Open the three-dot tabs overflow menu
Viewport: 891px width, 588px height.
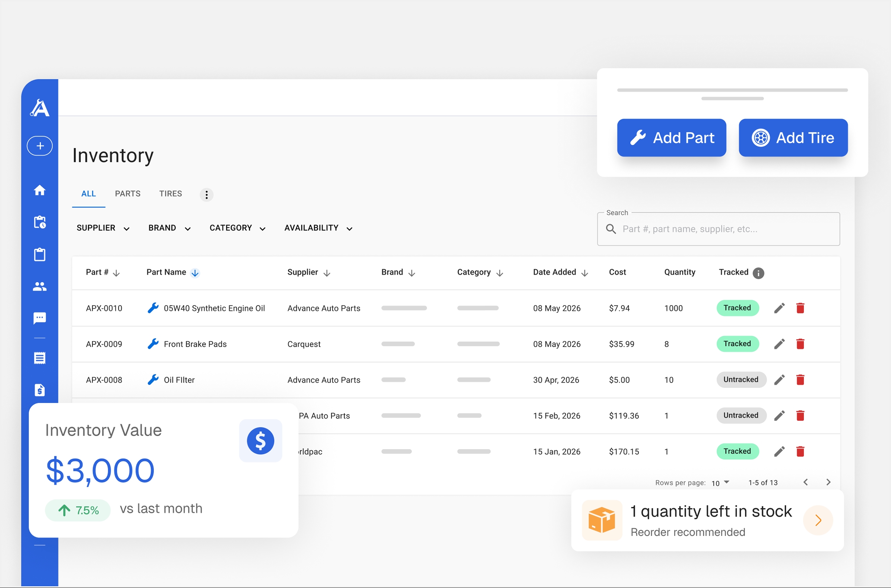tap(206, 195)
